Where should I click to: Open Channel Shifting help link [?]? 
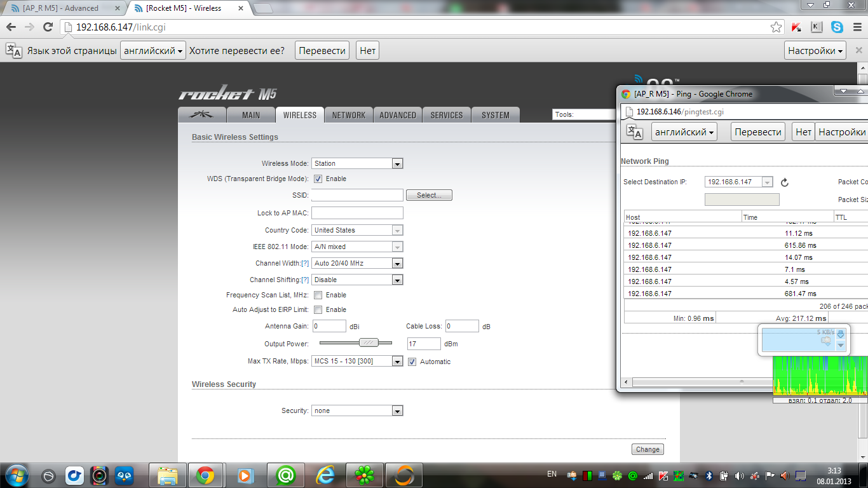pyautogui.click(x=305, y=280)
